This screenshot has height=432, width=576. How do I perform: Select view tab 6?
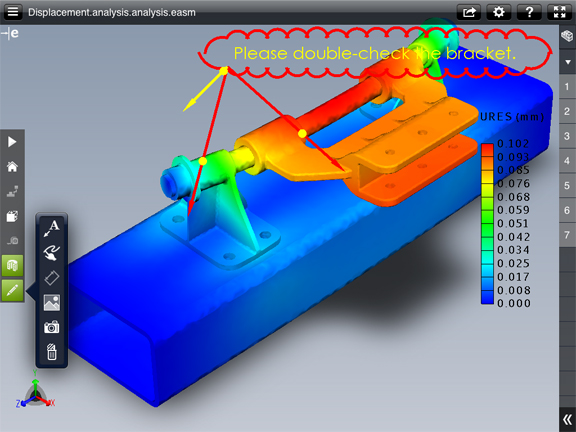(x=567, y=210)
